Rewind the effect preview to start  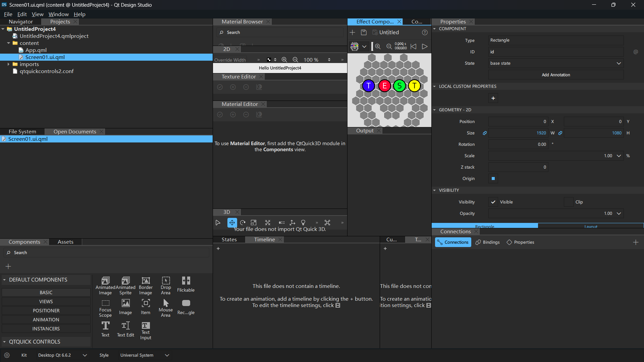point(414,47)
